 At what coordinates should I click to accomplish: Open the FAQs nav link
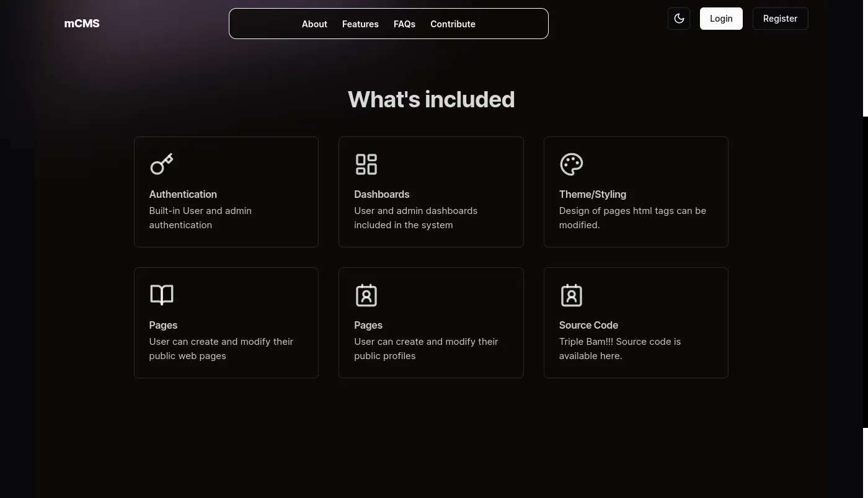[x=404, y=24]
